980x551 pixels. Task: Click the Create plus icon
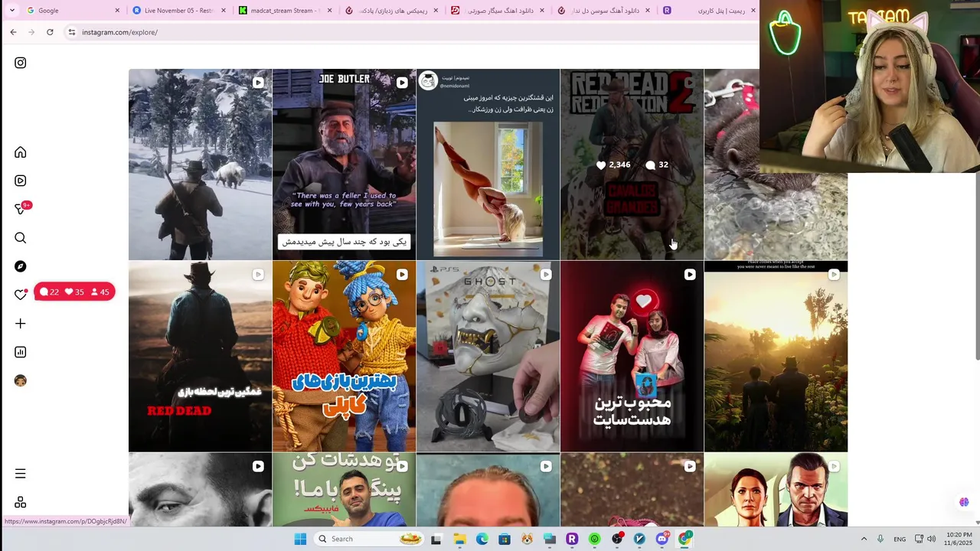click(x=21, y=324)
